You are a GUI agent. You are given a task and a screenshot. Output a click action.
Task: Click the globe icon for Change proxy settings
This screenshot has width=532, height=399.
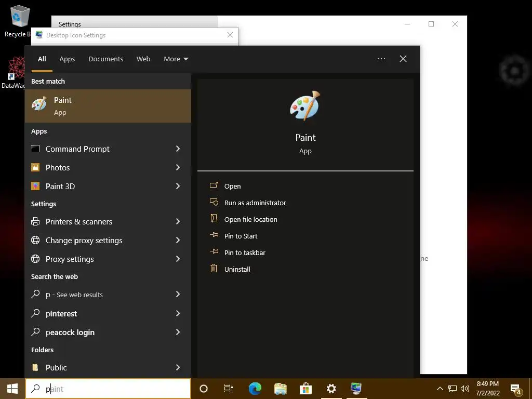point(35,240)
